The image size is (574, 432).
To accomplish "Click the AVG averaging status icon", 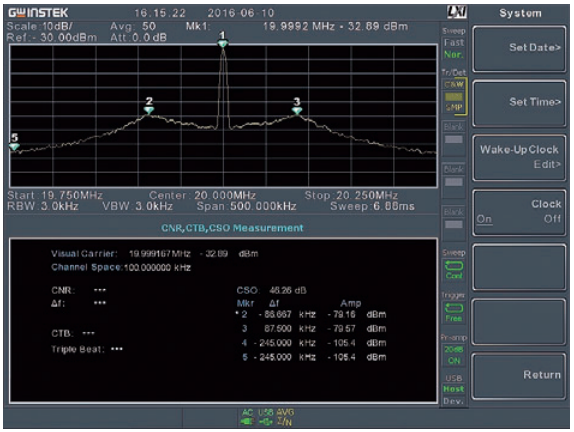I will 285,417.
